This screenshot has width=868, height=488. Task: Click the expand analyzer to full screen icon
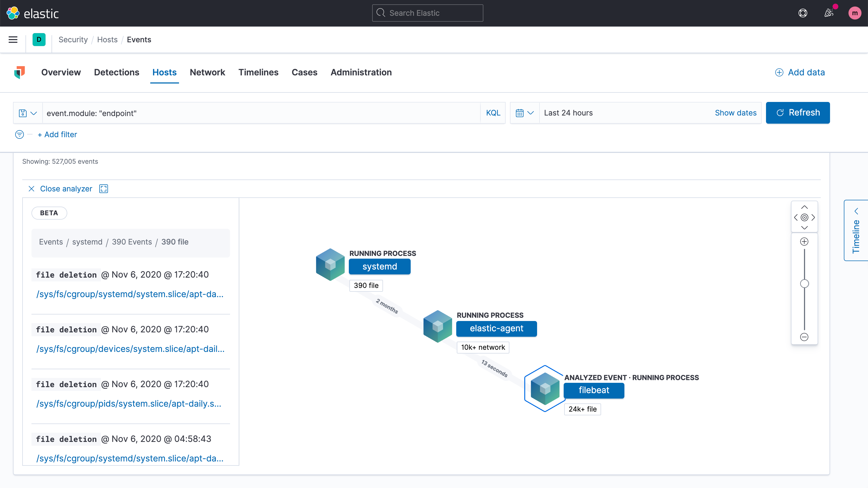[x=103, y=188]
